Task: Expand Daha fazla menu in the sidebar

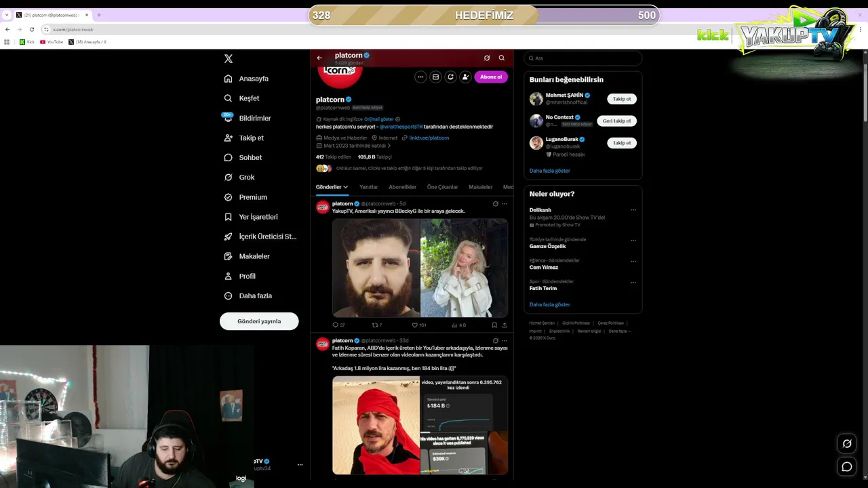Action: [x=248, y=296]
